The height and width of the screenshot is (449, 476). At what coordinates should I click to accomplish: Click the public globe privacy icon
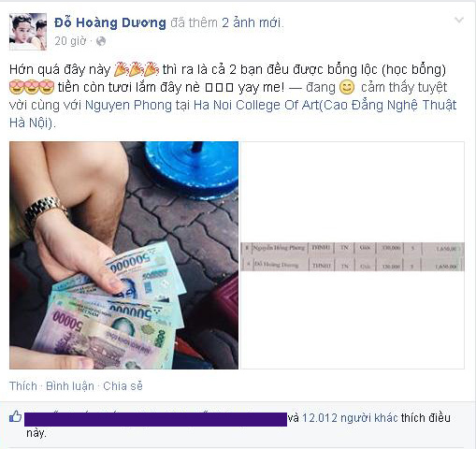click(x=101, y=41)
